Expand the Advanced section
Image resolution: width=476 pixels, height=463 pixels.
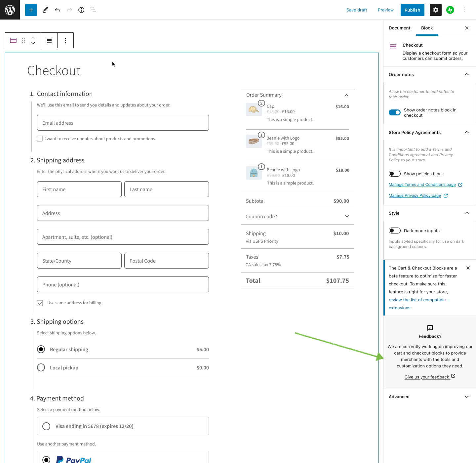click(466, 397)
